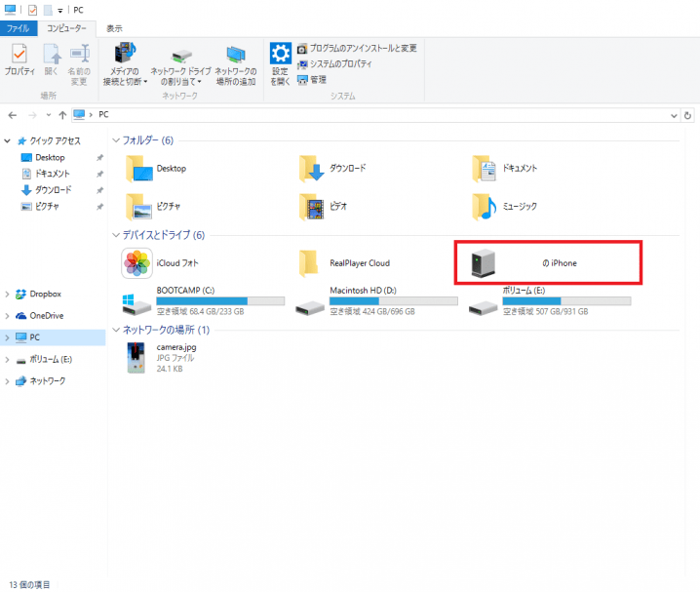700x592 pixels.
Task: Open recent locations dropdown arrow
Action: (48, 115)
